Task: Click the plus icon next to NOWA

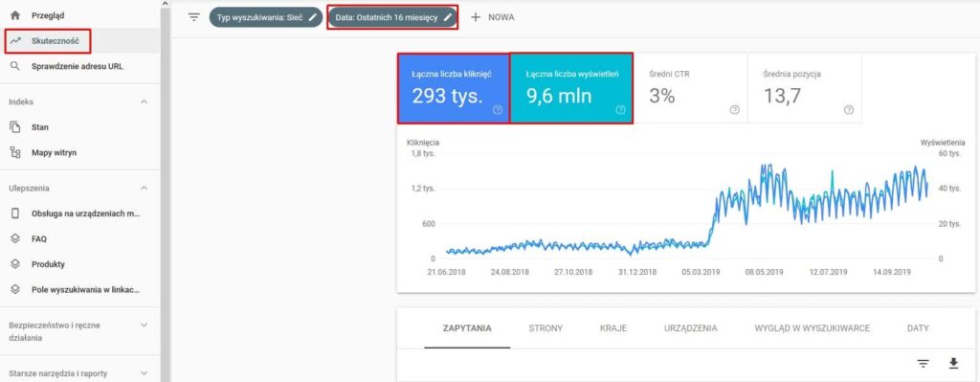Action: coord(476,17)
